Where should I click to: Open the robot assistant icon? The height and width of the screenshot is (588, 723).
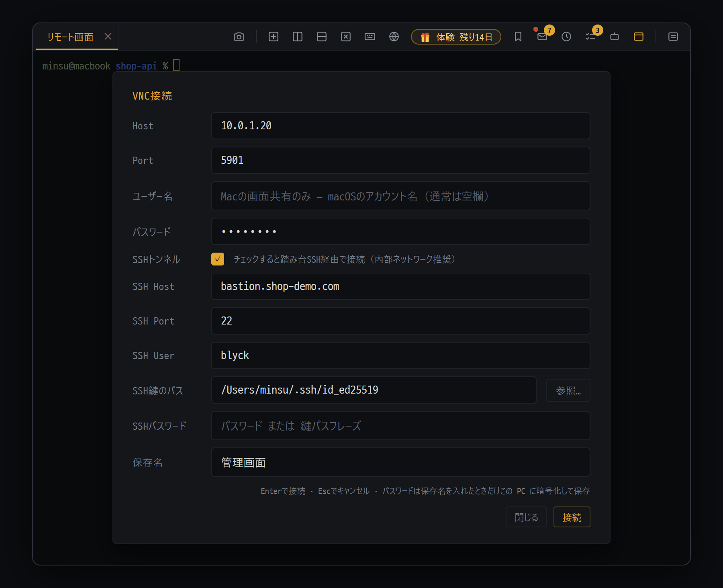coord(615,37)
